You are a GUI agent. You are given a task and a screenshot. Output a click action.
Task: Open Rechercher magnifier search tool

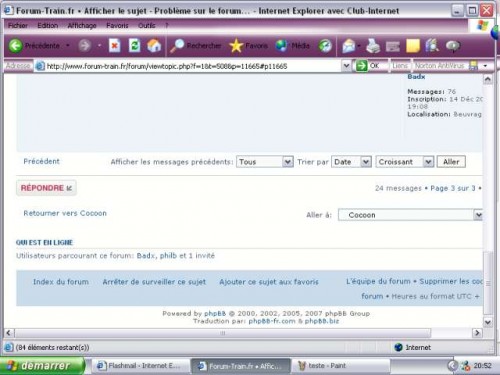(x=195, y=46)
